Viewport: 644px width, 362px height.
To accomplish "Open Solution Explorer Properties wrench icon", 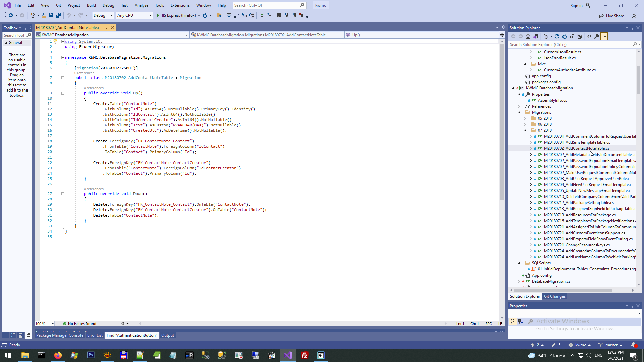I will pyautogui.click(x=597, y=36).
